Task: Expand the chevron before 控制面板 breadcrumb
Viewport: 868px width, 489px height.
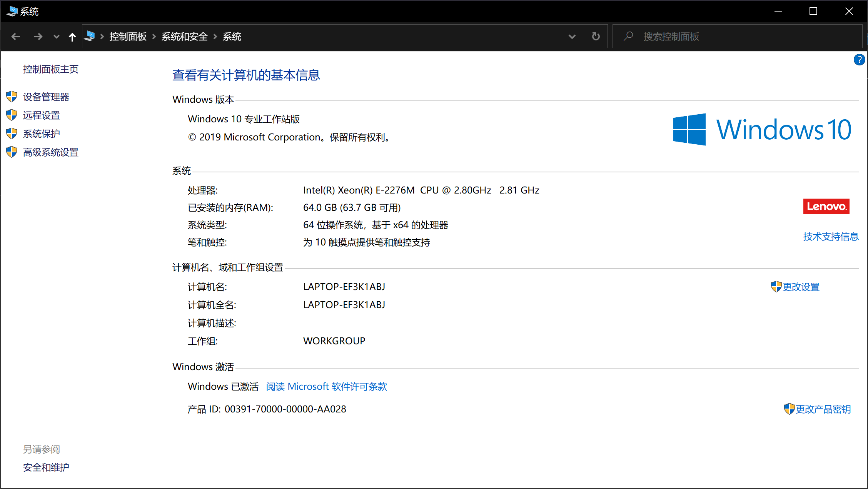Action: click(102, 37)
